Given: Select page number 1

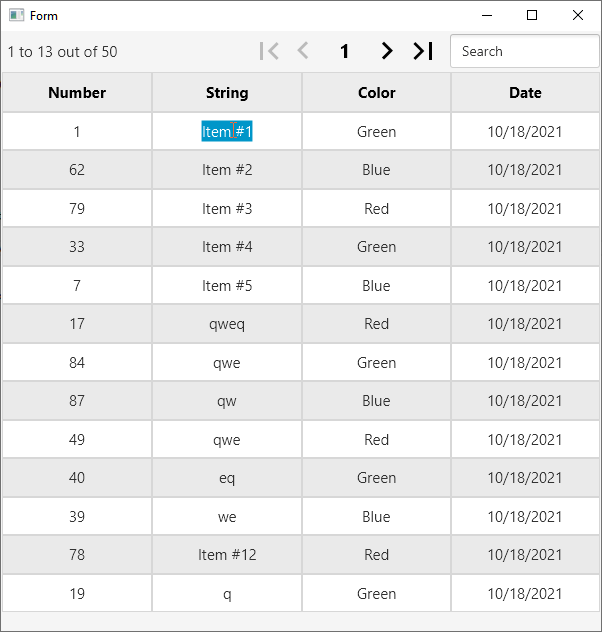Looking at the screenshot, I should [x=345, y=51].
